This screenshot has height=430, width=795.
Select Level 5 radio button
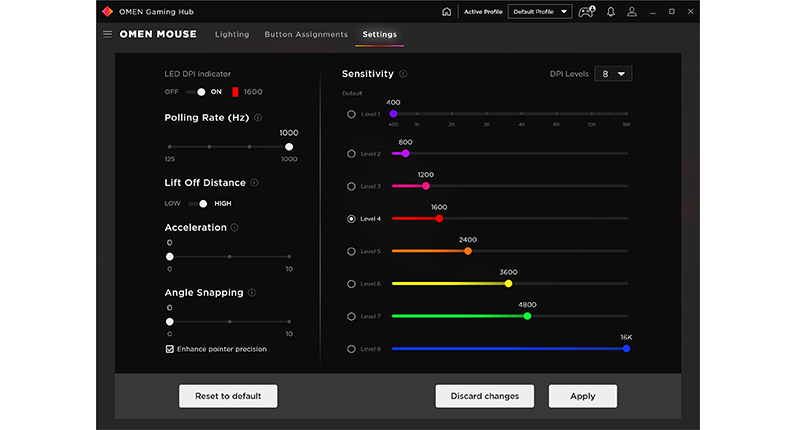pos(351,251)
